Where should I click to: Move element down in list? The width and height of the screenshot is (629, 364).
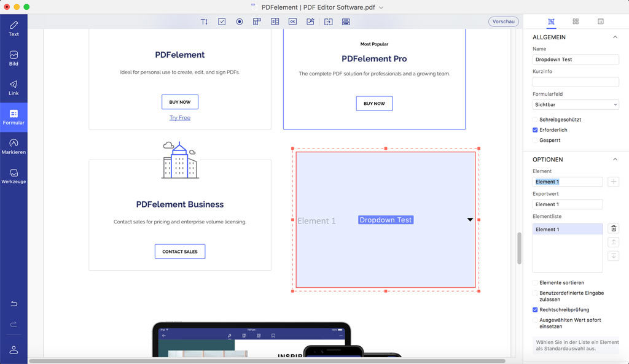[614, 256]
